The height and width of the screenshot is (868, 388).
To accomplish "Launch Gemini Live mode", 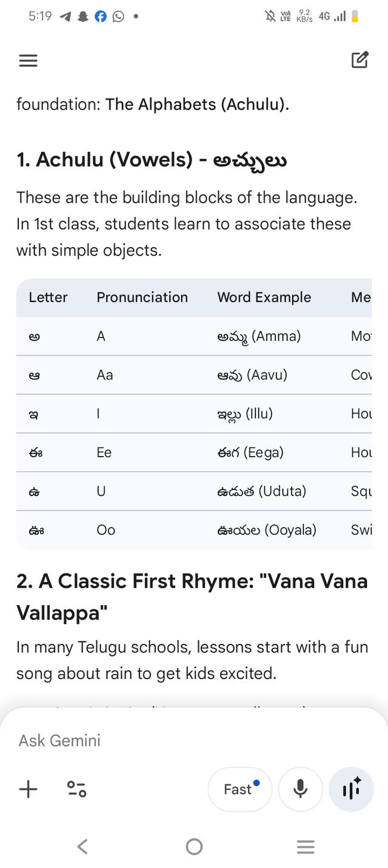I will pos(351,789).
